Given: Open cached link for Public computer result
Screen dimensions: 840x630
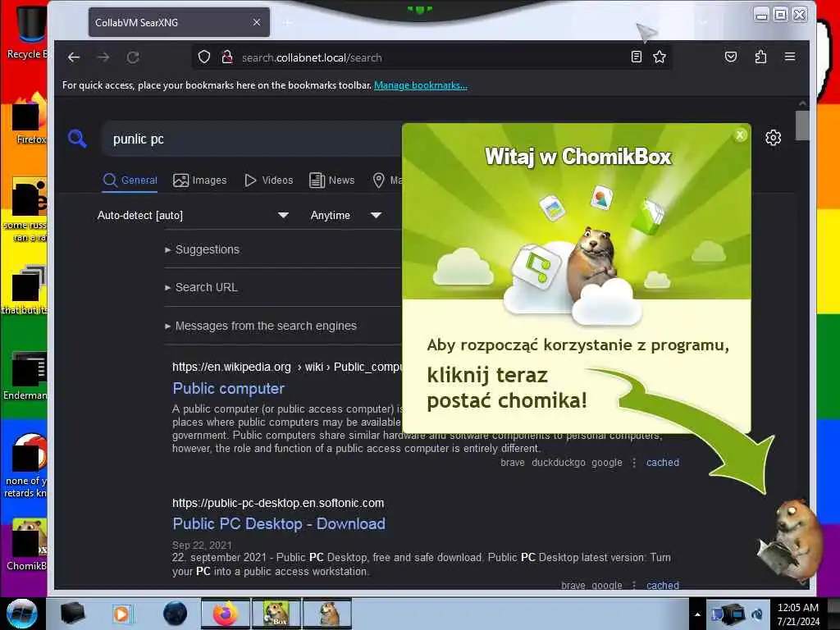Looking at the screenshot, I should [x=663, y=463].
